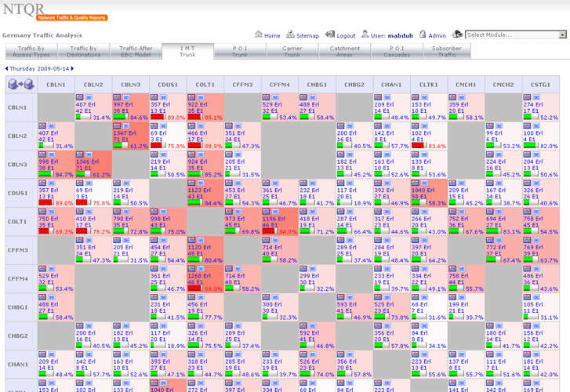Click the Admin padlock icon
Image resolution: width=570 pixels, height=392 pixels.
tap(423, 35)
